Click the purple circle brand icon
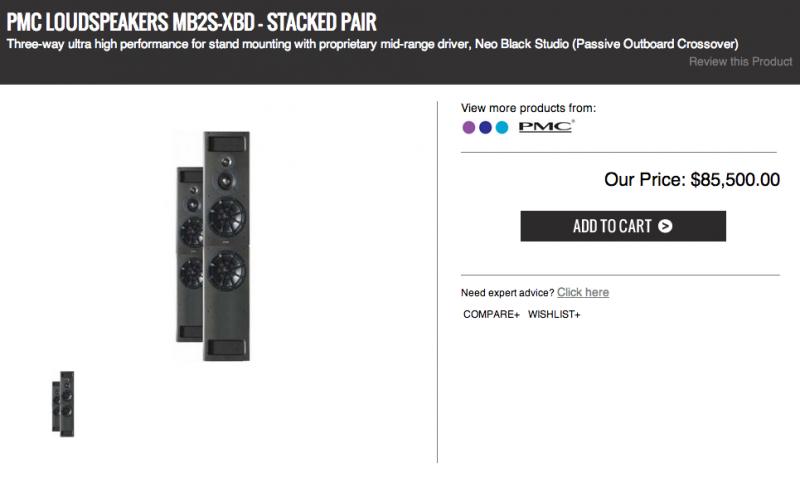This screenshot has height=478, width=800. coord(469,128)
